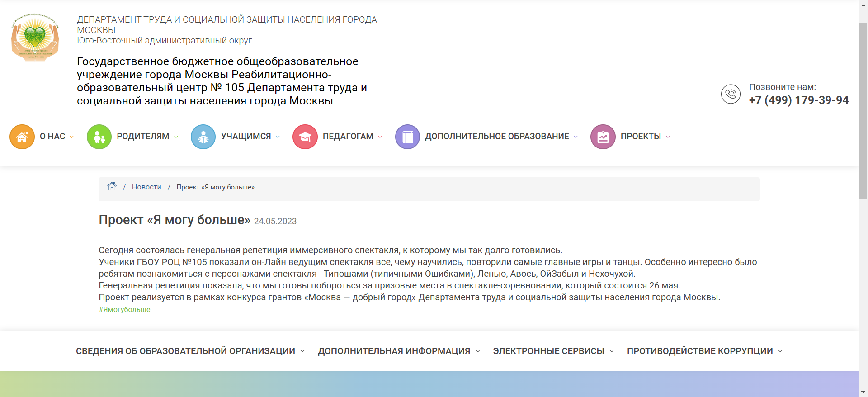
Task: Click the red graduation cap icon
Action: [305, 137]
